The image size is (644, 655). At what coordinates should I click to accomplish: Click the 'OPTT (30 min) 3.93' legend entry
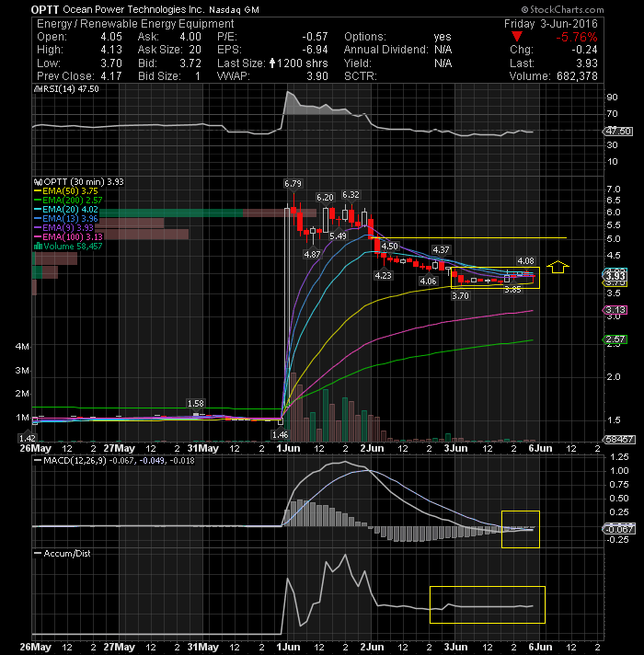[x=84, y=182]
